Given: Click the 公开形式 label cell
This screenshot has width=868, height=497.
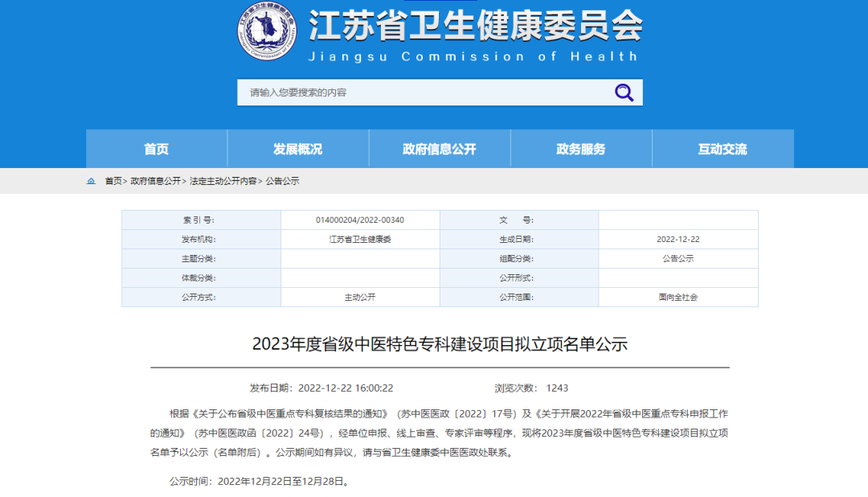Looking at the screenshot, I should point(519,278).
